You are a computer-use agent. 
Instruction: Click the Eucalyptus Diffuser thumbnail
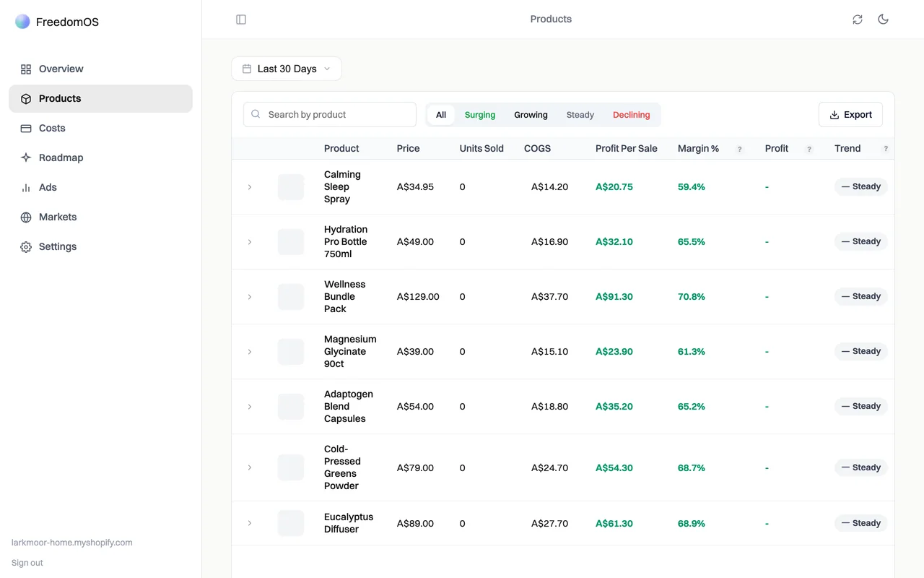[x=291, y=523]
